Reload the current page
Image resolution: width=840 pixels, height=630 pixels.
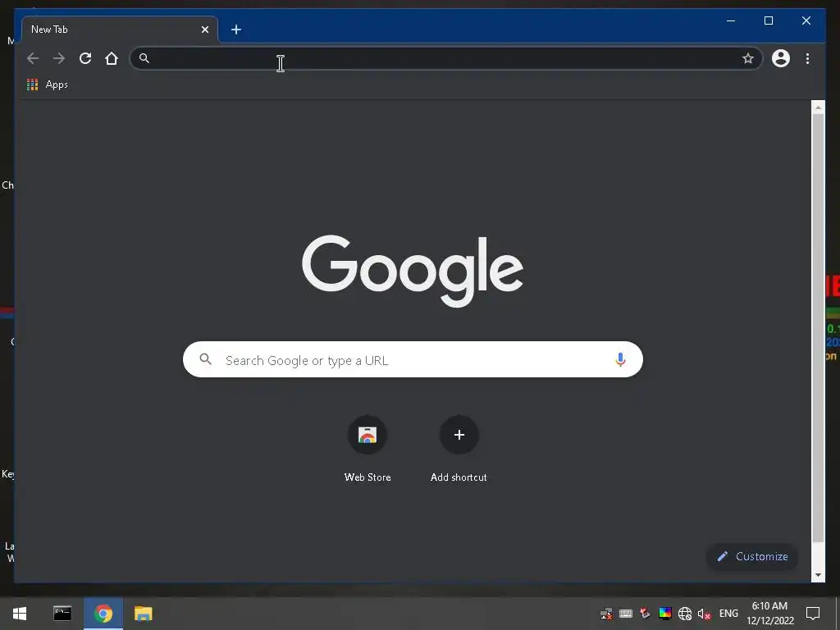[85, 58]
